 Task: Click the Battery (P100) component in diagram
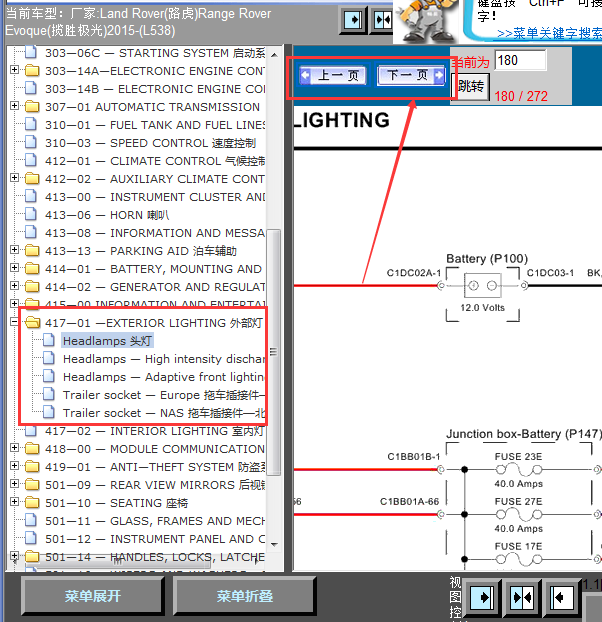[x=483, y=286]
